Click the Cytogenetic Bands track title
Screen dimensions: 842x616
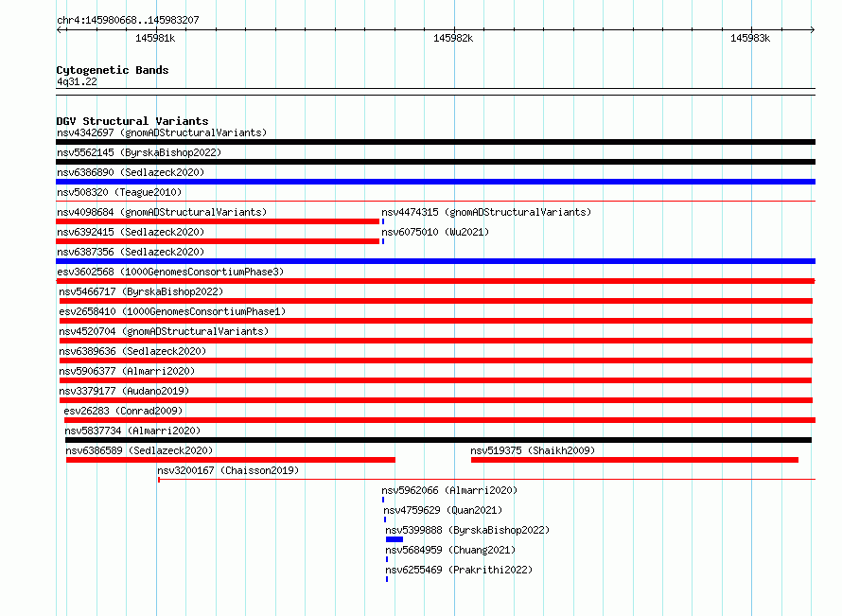click(x=113, y=70)
